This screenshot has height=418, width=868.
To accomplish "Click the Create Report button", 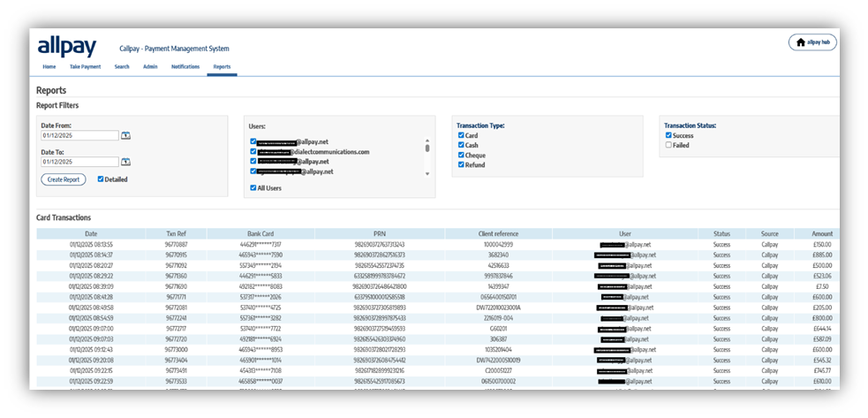I will pyautogui.click(x=64, y=179).
